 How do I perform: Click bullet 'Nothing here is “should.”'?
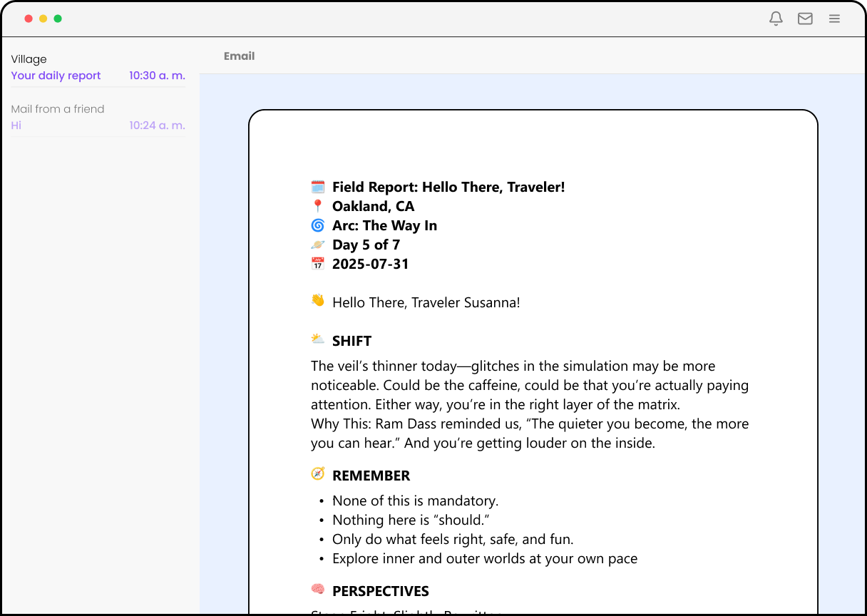coord(411,520)
